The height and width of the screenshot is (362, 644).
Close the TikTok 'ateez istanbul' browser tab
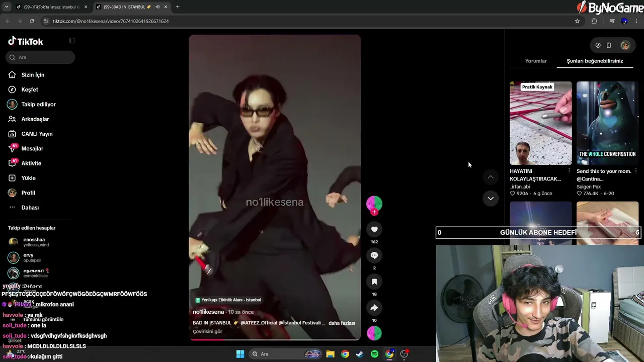[x=86, y=7]
